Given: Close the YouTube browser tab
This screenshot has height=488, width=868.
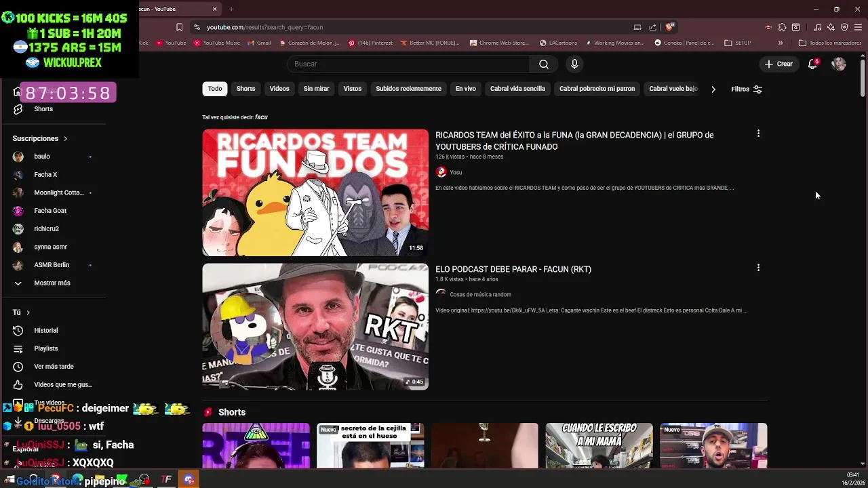Looking at the screenshot, I should click(x=214, y=9).
